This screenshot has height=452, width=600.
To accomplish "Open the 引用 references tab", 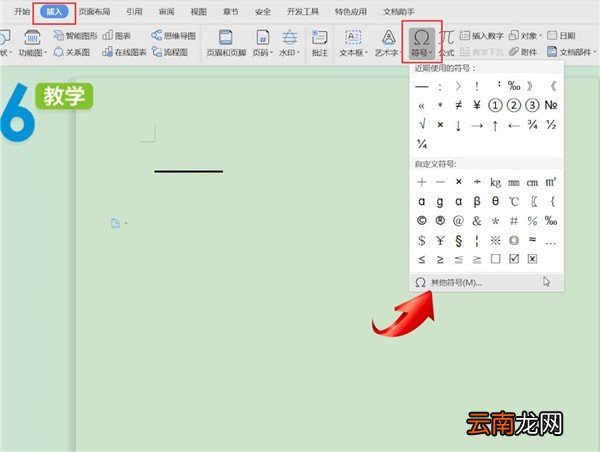I will point(134,11).
